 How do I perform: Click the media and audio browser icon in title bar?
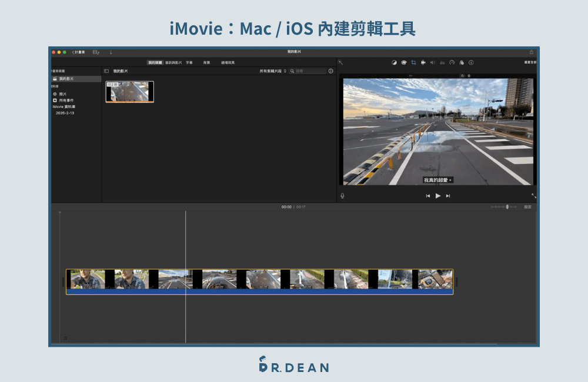[x=96, y=52]
